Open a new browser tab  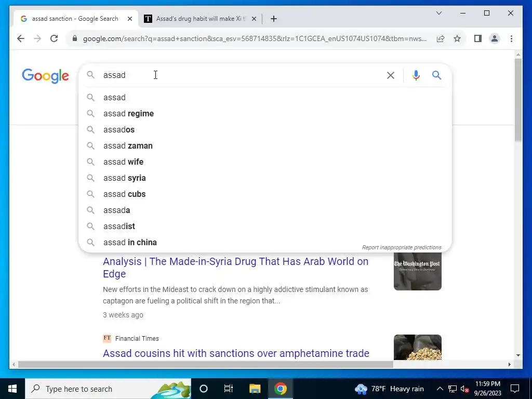tap(273, 19)
